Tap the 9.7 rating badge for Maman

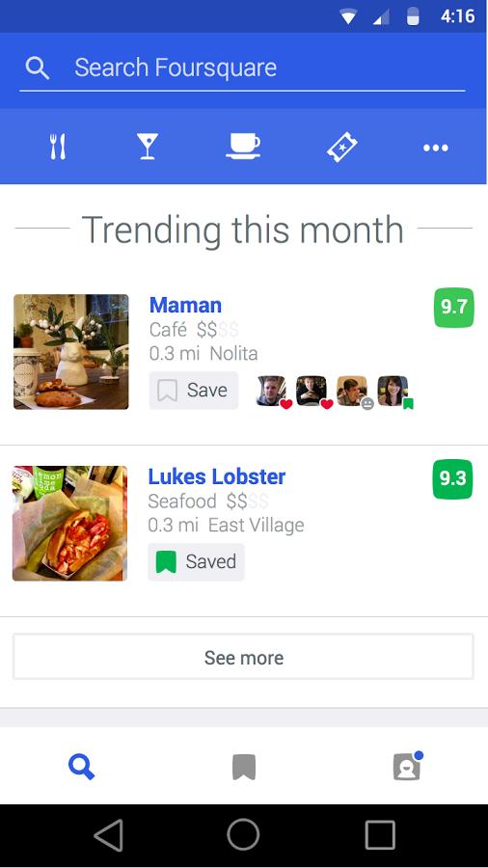pos(454,308)
